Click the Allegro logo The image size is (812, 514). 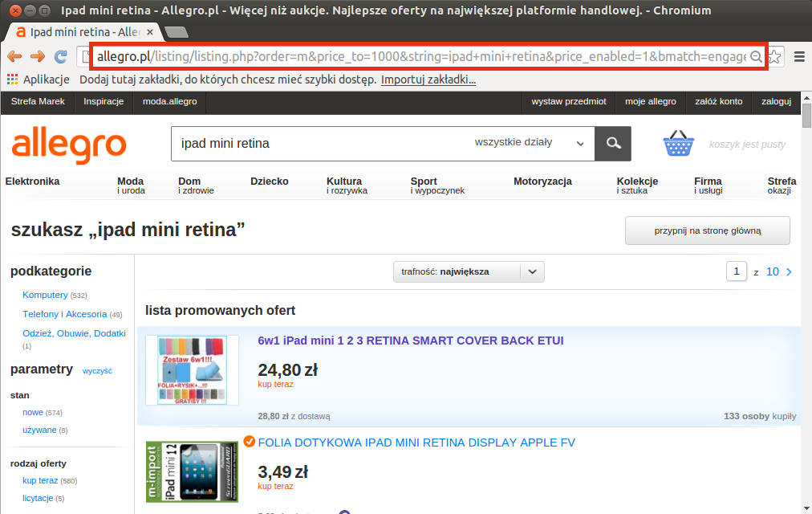[69, 145]
